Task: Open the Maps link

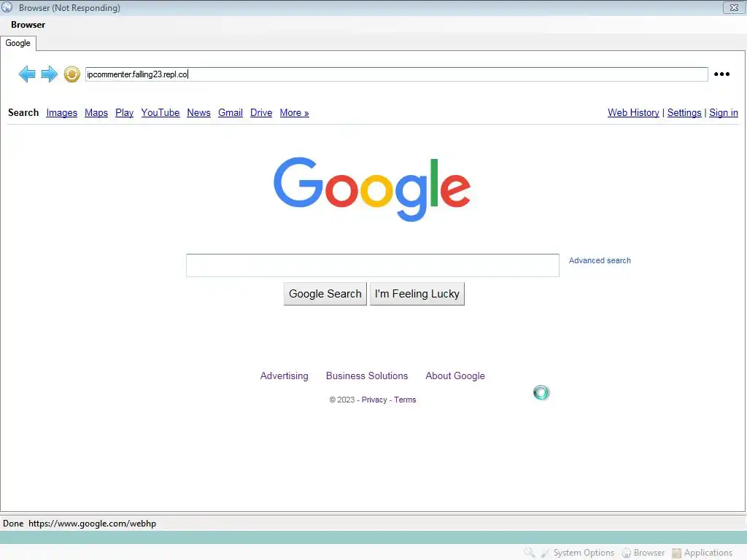Action: point(96,113)
